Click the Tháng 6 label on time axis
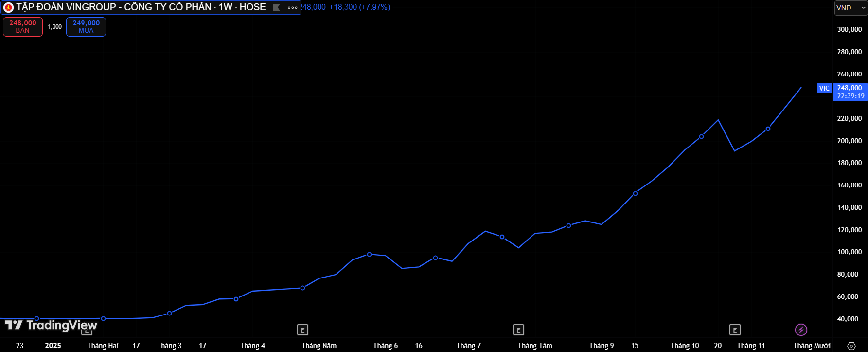 click(385, 346)
